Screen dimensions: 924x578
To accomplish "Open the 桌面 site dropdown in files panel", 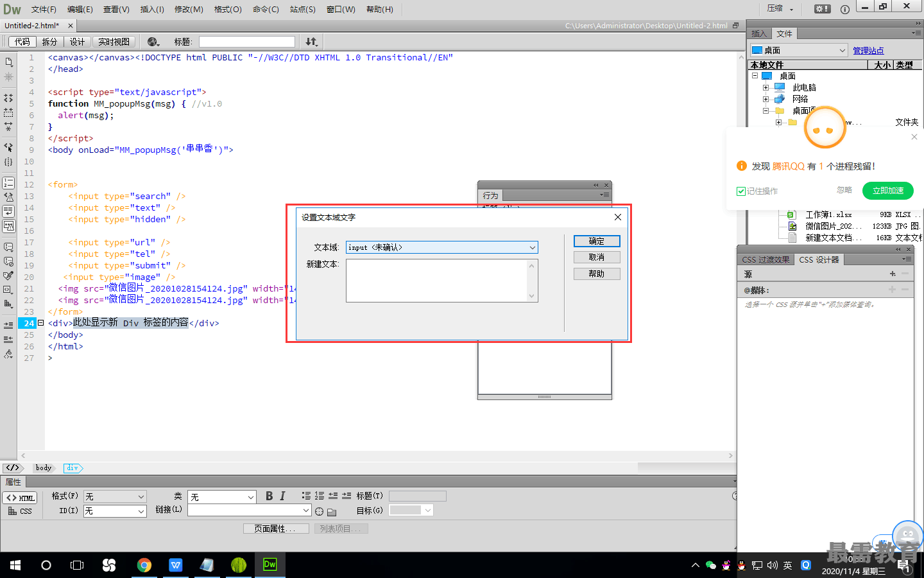I will pos(799,50).
